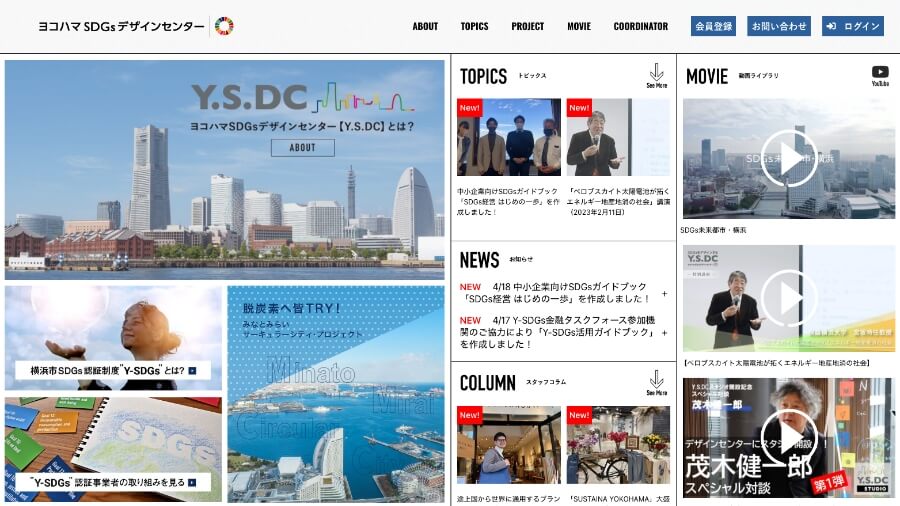Expand the 4/17 news item plus sign
Image resolution: width=900 pixels, height=506 pixels.
(664, 332)
